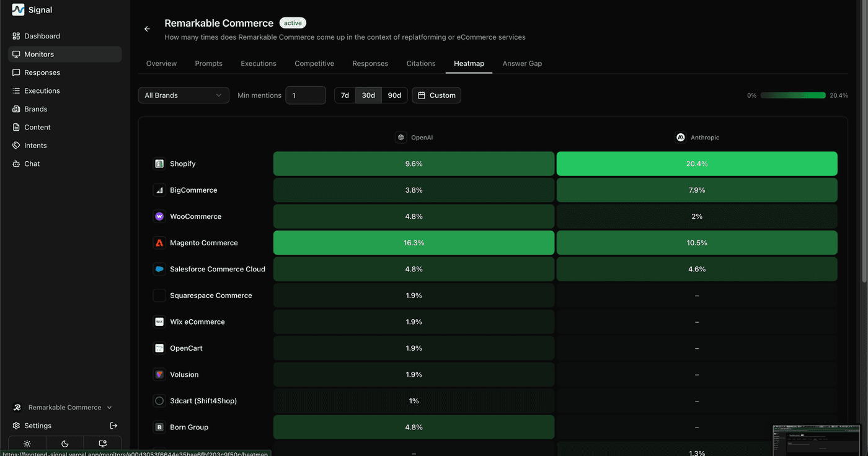Click 3dcart OpenAI 1% cell

click(x=414, y=401)
